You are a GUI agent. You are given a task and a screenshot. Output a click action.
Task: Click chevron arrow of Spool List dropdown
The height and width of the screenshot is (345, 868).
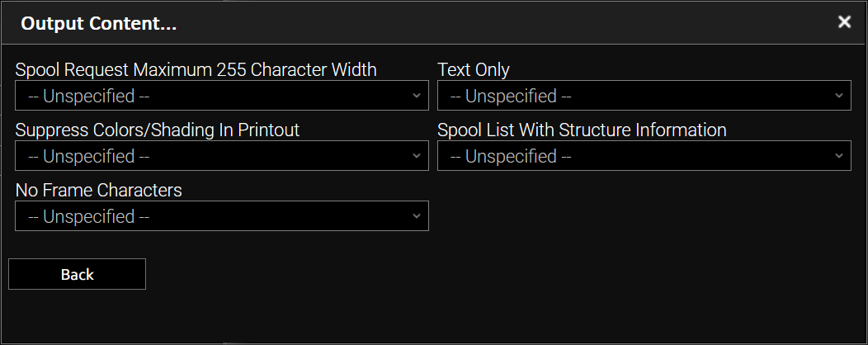839,156
